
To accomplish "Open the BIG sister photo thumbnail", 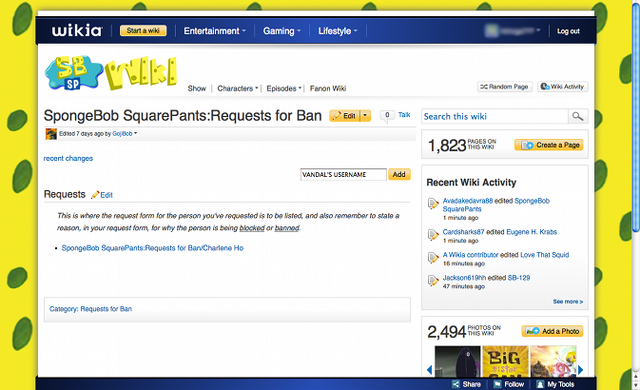I will coord(505,361).
